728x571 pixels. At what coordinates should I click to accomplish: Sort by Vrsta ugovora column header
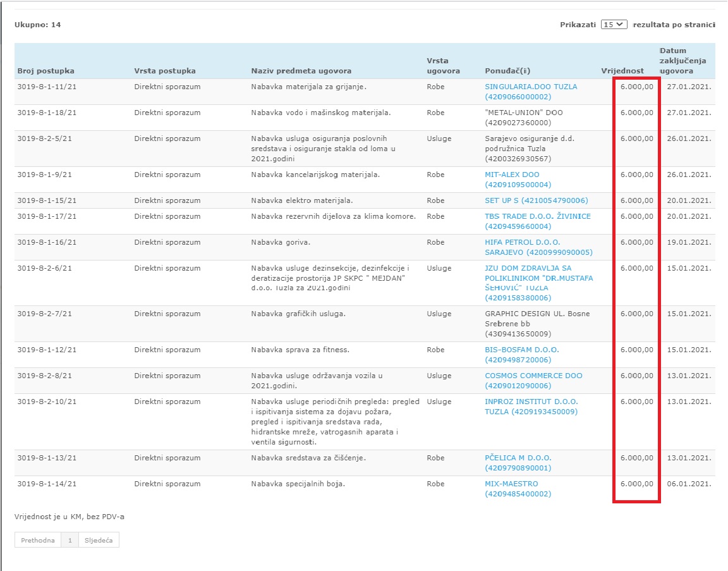point(443,66)
